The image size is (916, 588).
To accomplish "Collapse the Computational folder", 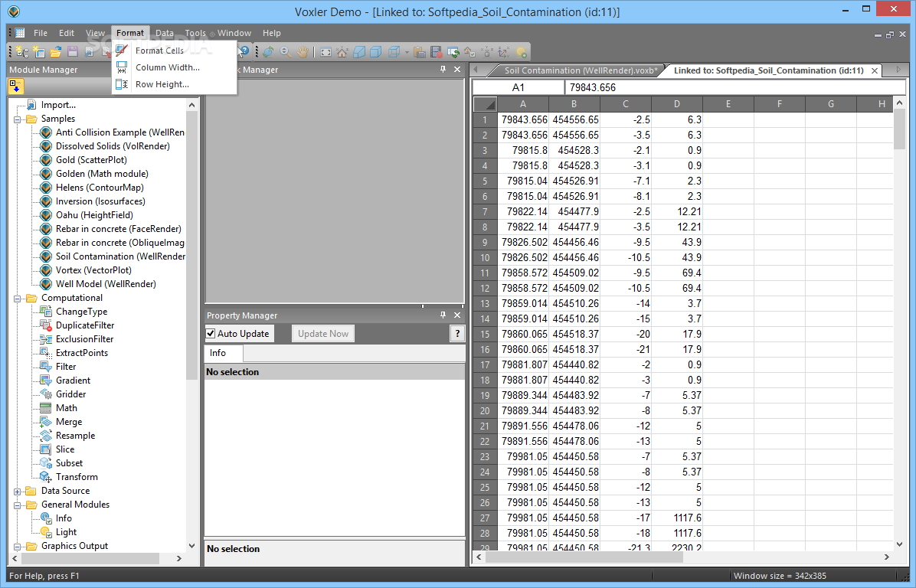I will (x=18, y=299).
